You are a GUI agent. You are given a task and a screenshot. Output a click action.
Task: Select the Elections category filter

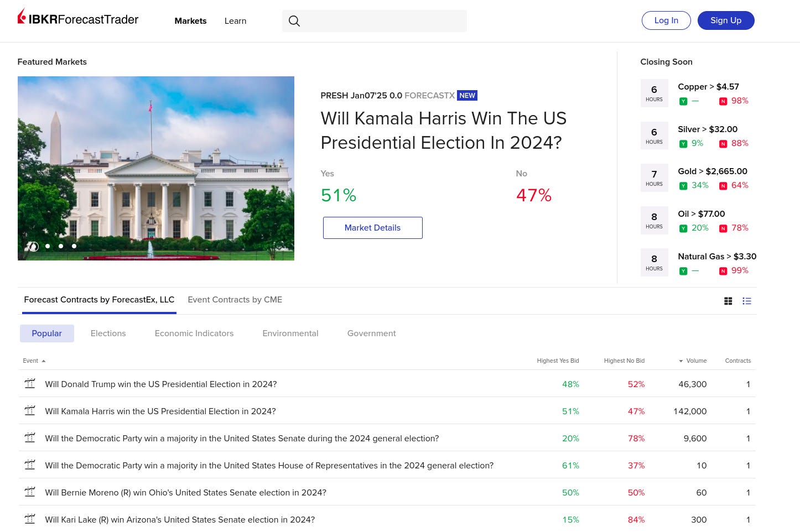108,333
